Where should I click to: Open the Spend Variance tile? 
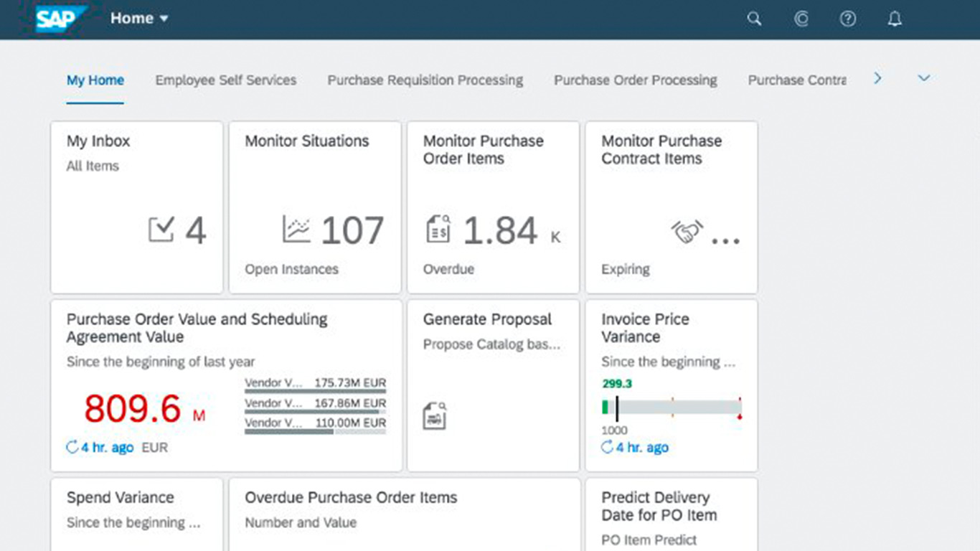tap(137, 514)
